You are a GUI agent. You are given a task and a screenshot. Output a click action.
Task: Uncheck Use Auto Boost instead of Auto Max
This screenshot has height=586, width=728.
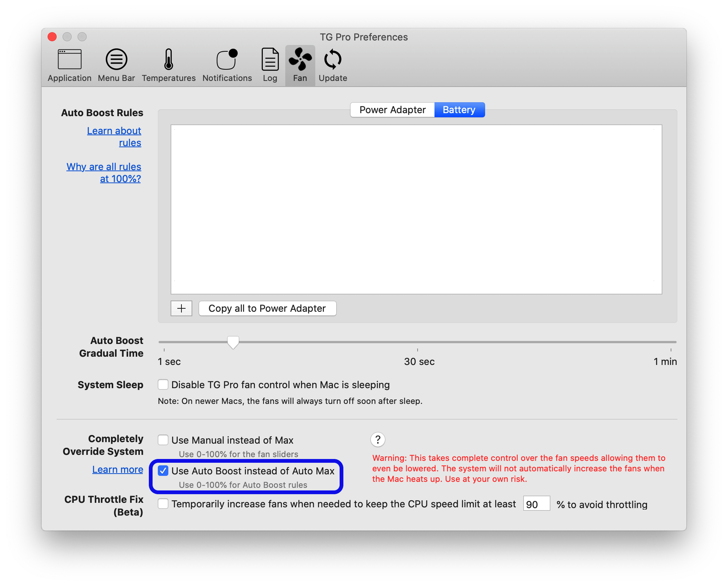click(x=163, y=471)
